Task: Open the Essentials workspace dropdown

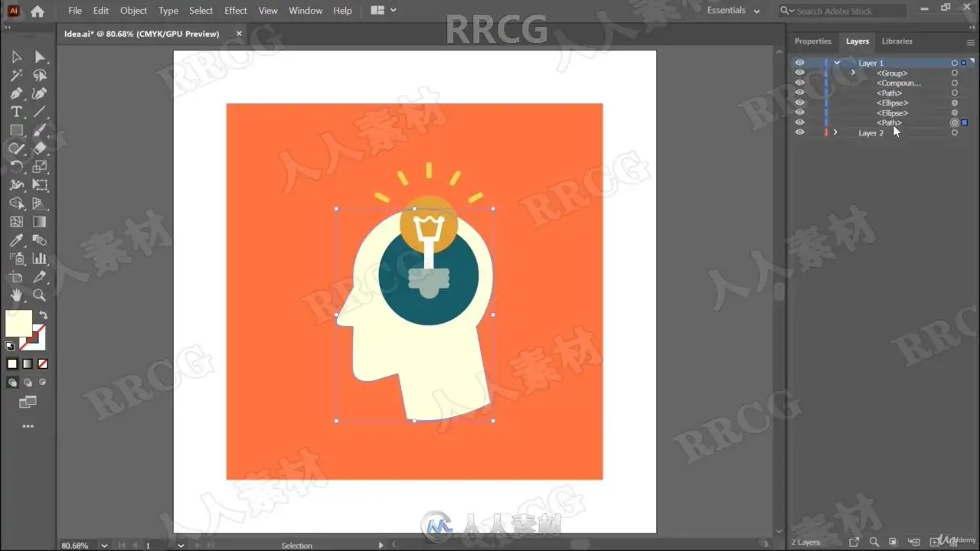Action: 733,11
